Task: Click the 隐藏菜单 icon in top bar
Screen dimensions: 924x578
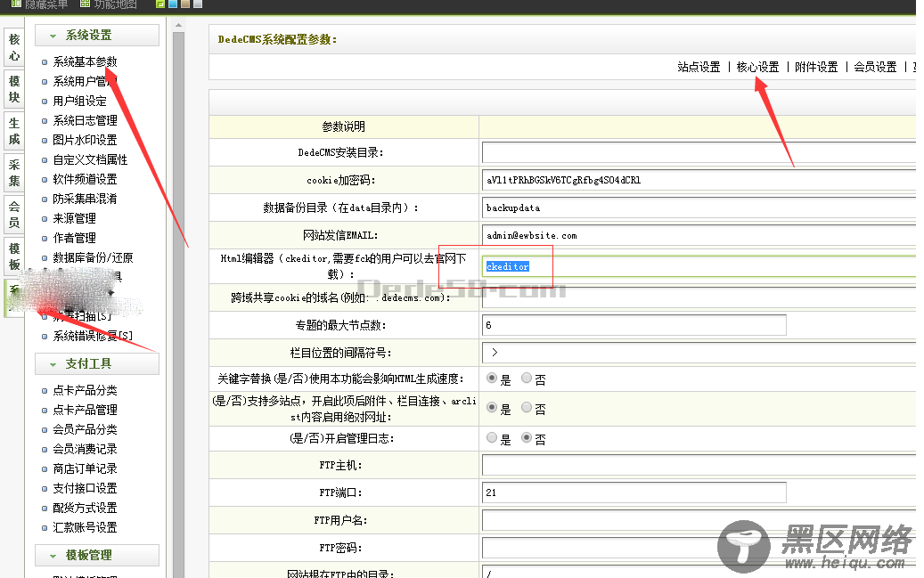Action: pyautogui.click(x=16, y=4)
